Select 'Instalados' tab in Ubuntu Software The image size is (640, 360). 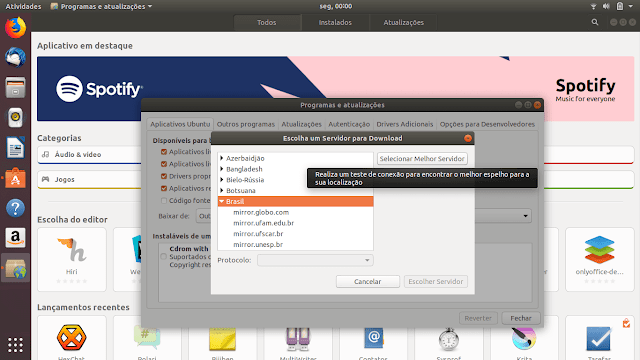[335, 22]
